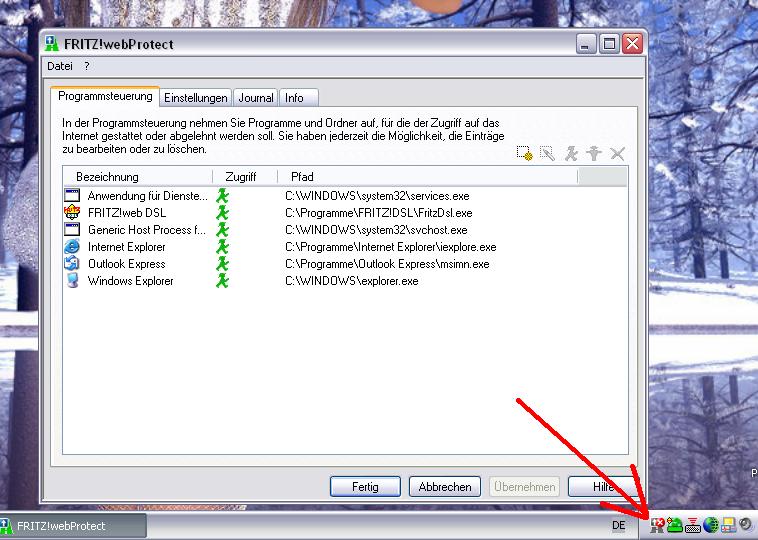
Task: Click the gray standing man deny-access icon
Action: pos(594,154)
